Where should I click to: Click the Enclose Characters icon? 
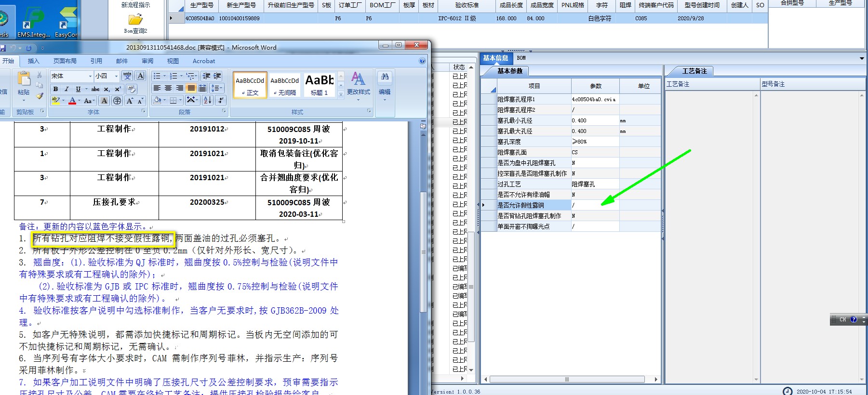[x=117, y=101]
